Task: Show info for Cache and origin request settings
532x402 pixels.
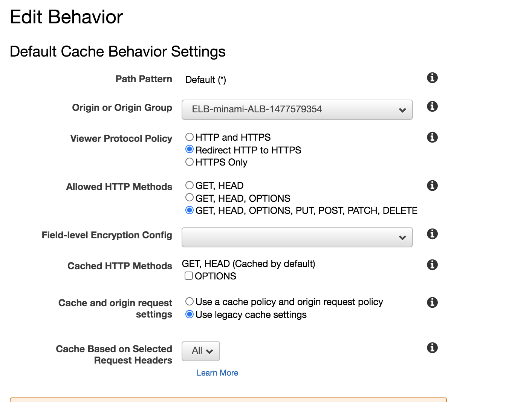Action: point(432,302)
